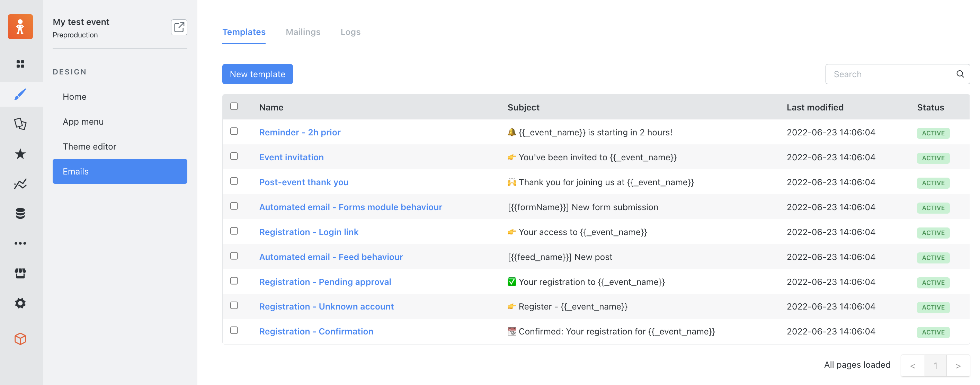Click the New template button
Viewport: 980px width, 385px height.
click(x=258, y=74)
